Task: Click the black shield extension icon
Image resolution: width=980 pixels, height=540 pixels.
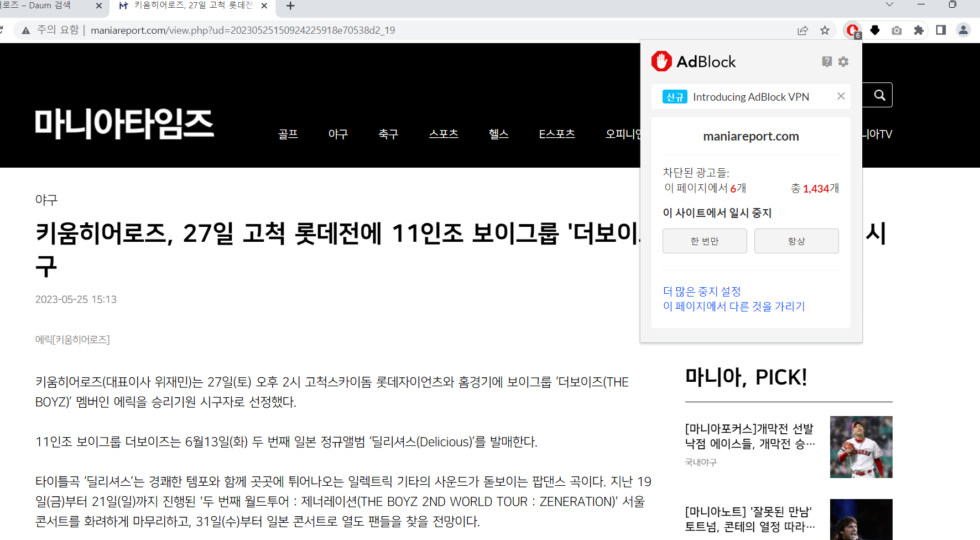Action: [x=874, y=30]
